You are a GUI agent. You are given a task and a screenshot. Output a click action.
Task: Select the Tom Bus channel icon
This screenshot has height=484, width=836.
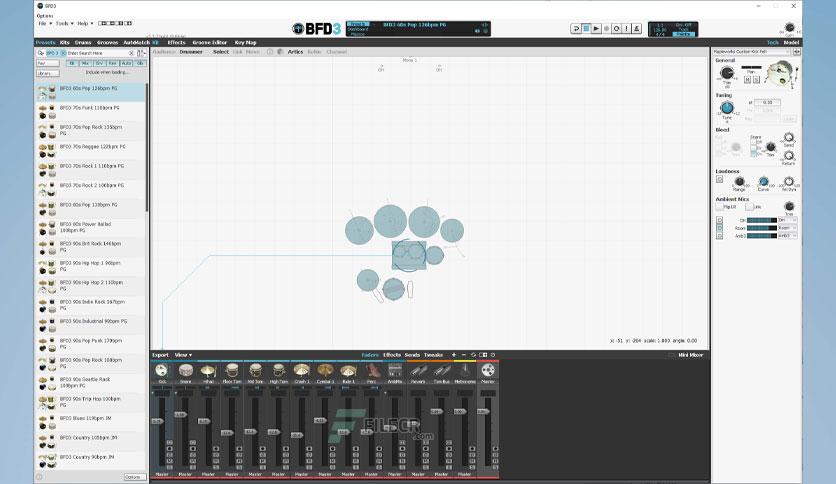[x=441, y=370]
